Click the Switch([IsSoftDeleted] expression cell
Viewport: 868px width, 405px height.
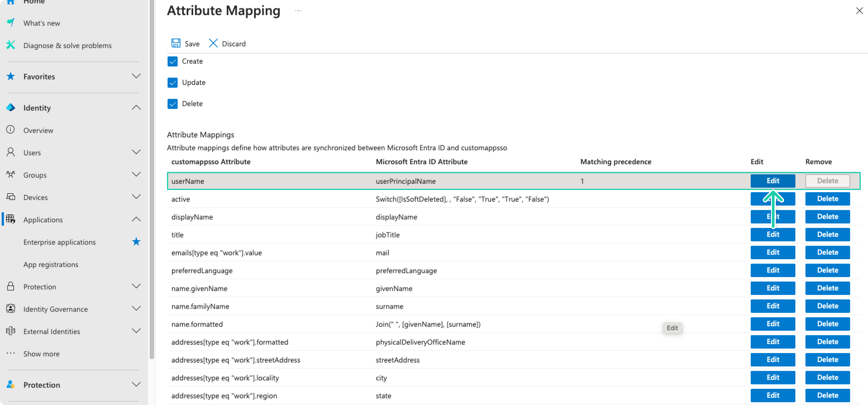coord(462,199)
